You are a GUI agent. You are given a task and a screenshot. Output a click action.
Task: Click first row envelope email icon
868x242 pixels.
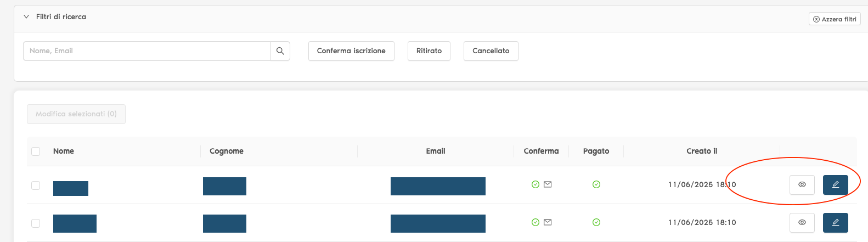(548, 184)
